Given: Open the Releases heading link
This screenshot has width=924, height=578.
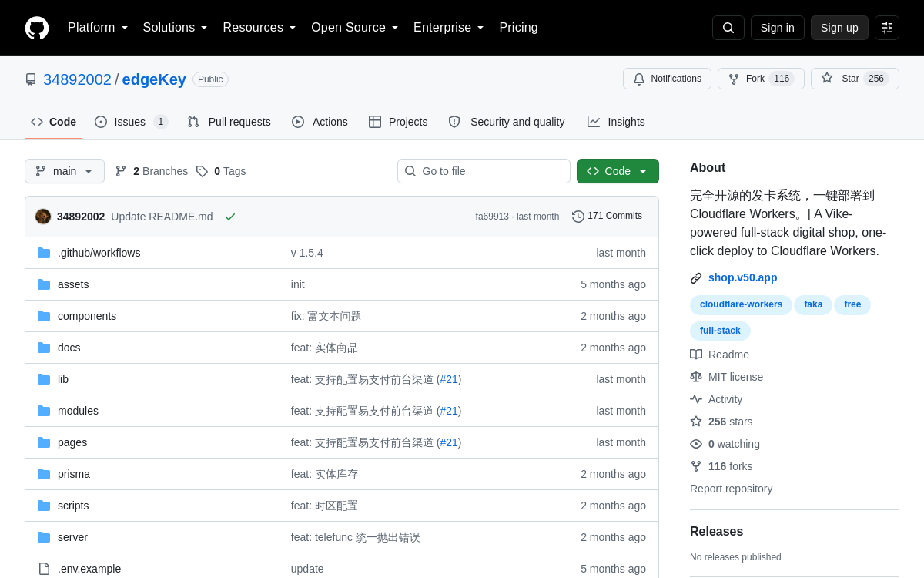Looking at the screenshot, I should pos(716,532).
